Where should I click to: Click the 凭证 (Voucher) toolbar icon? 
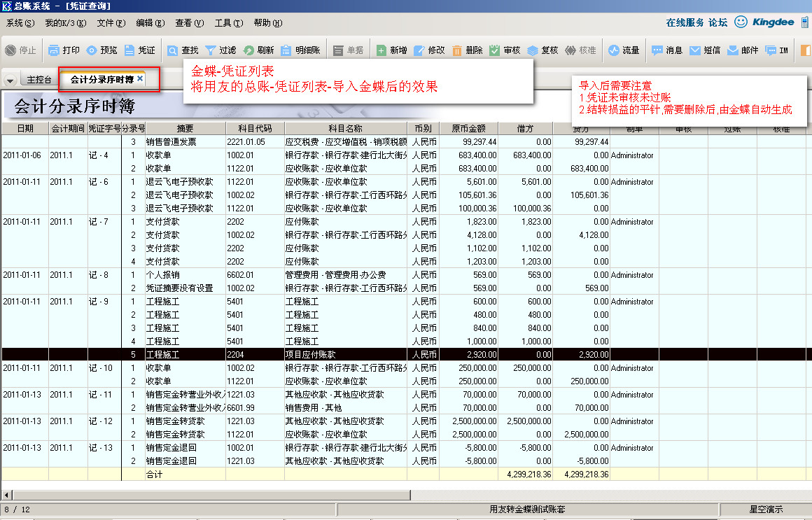pyautogui.click(x=130, y=50)
